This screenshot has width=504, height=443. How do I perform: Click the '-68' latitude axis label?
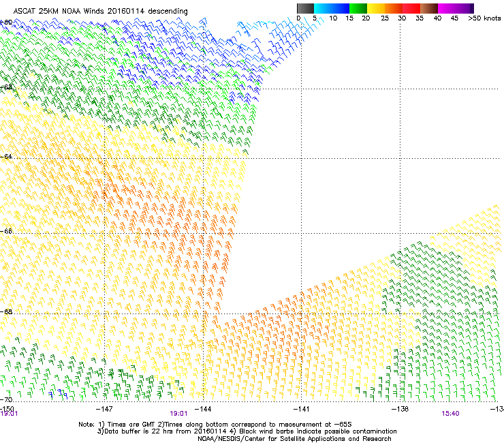pyautogui.click(x=6, y=311)
